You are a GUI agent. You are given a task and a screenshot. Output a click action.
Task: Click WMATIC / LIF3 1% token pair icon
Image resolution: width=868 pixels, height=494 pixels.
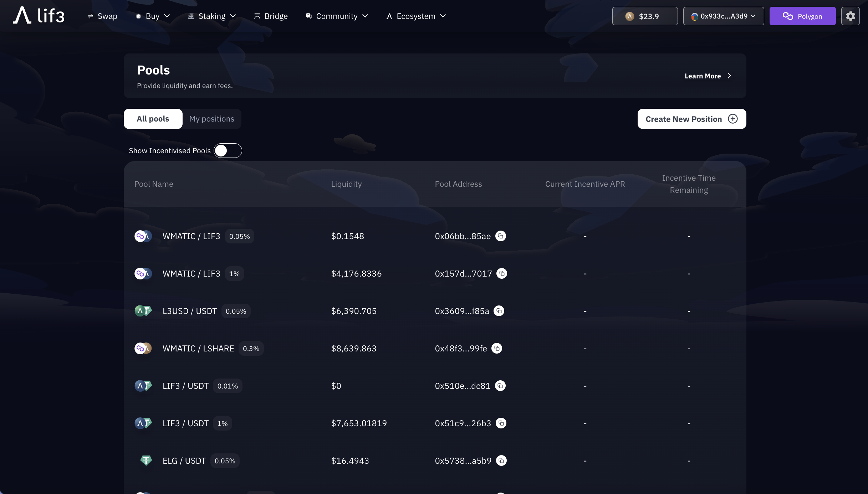pyautogui.click(x=143, y=273)
